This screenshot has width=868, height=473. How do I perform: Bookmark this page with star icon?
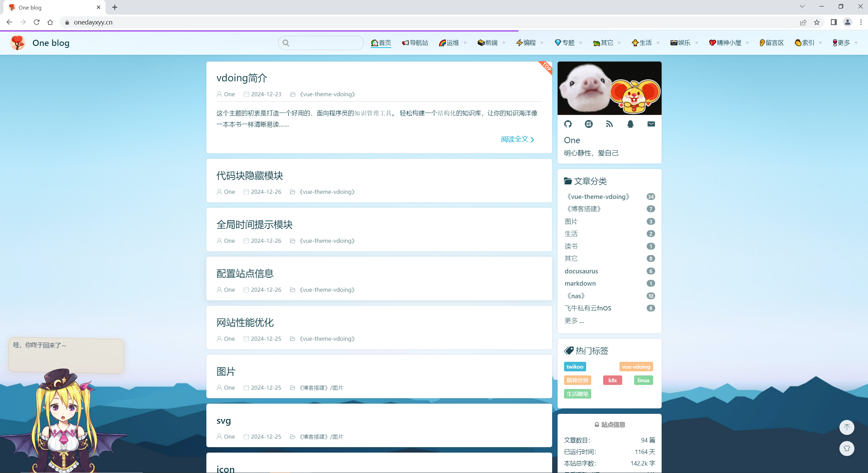(817, 22)
